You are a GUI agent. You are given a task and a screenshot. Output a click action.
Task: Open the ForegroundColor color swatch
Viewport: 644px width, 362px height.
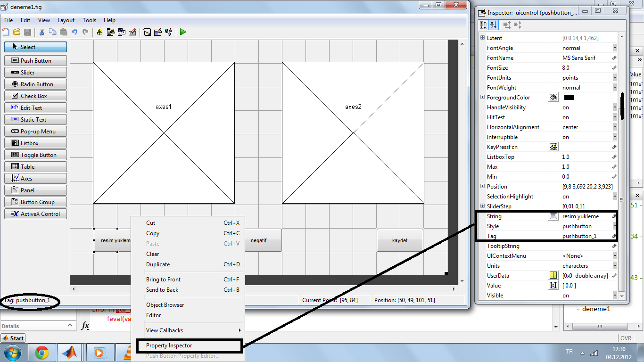(x=553, y=97)
